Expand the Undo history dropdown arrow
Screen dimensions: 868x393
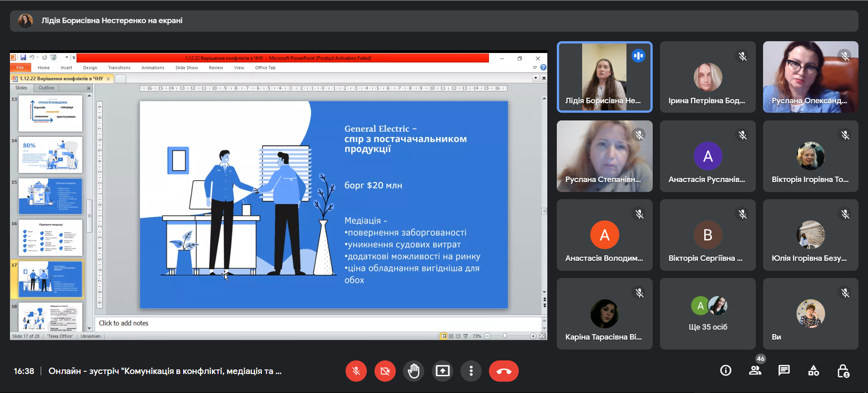[37, 58]
